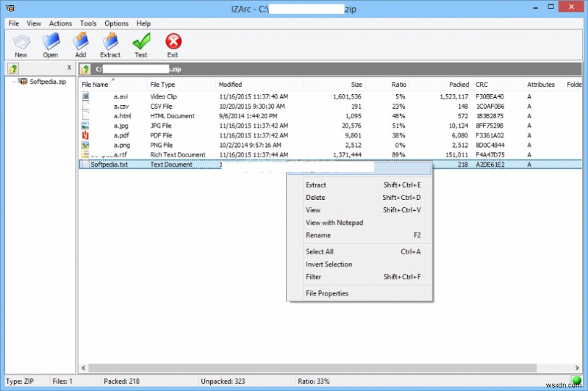Click the a.jpg image file icon

coord(85,126)
